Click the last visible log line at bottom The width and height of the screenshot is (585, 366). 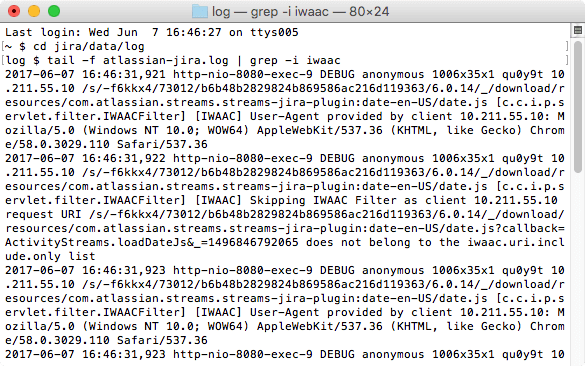click(x=285, y=354)
